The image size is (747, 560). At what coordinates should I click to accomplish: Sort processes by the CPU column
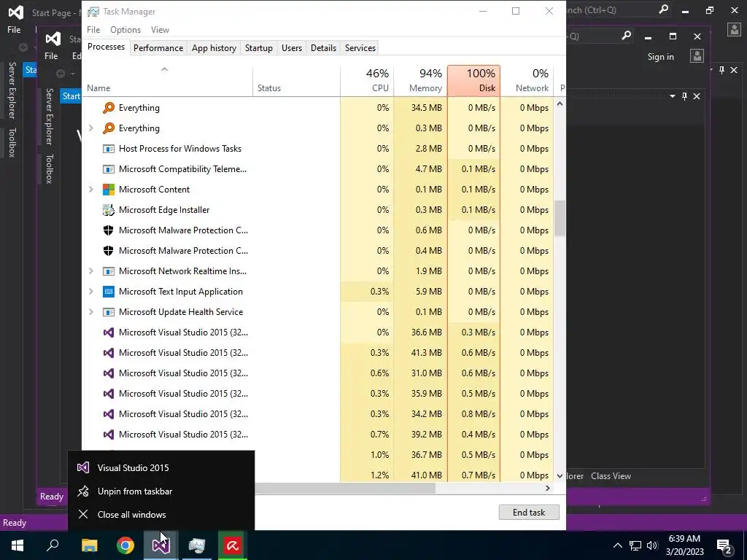tap(367, 80)
